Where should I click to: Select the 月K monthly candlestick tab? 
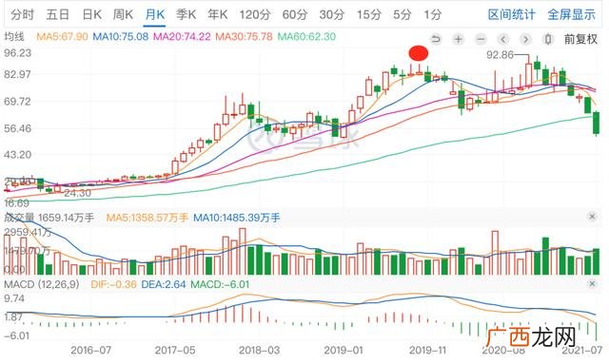pos(154,15)
